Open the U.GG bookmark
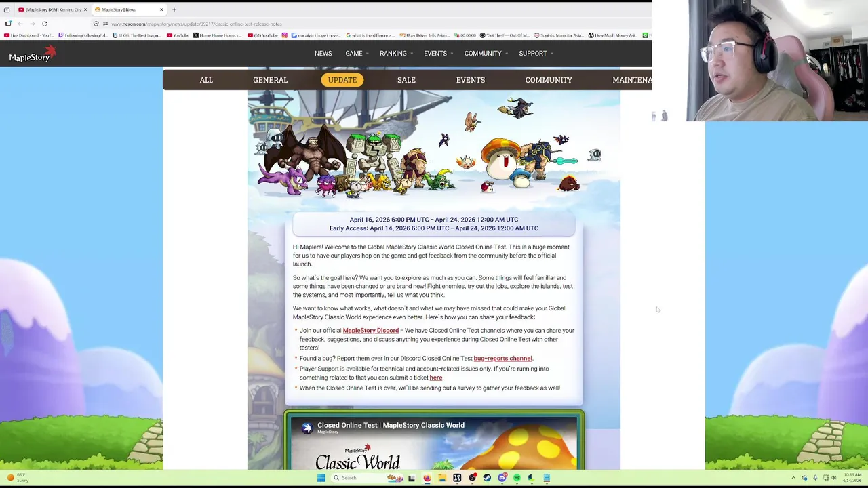The image size is (868, 488). (x=136, y=35)
